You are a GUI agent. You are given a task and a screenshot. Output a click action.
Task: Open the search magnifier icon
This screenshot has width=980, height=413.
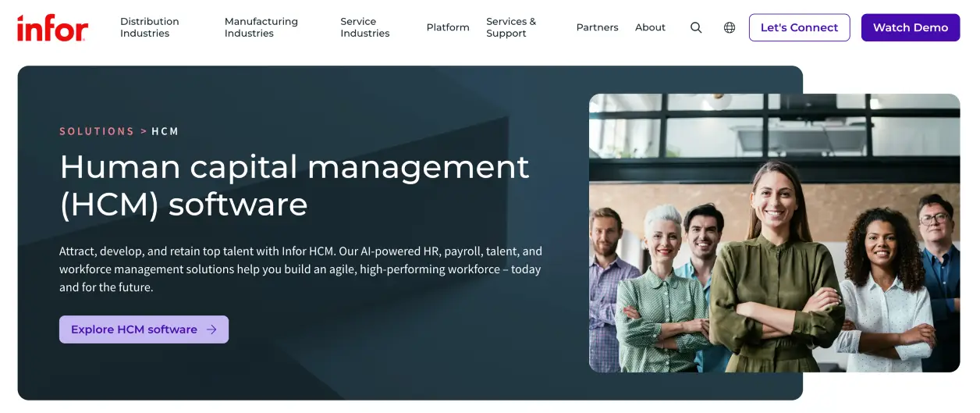point(696,27)
